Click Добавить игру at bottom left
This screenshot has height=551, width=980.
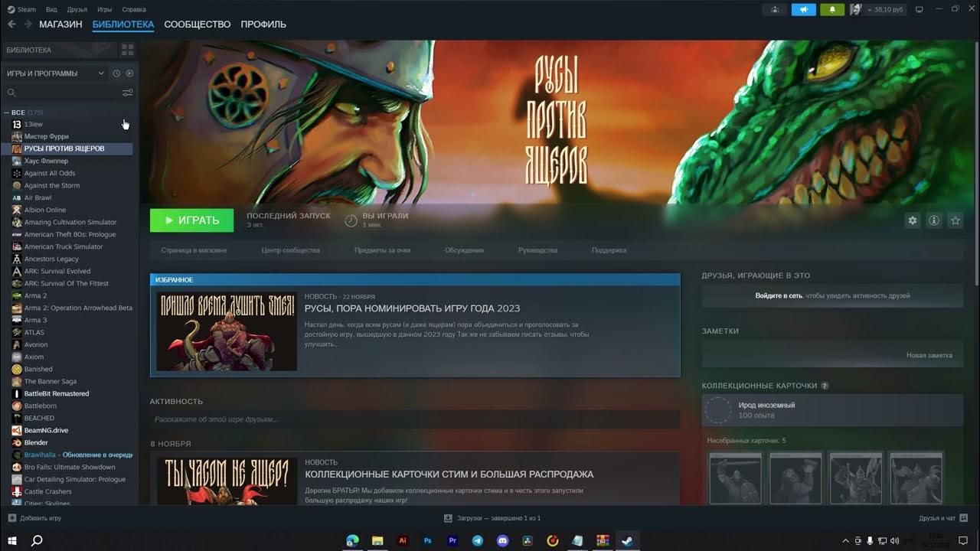click(x=34, y=518)
